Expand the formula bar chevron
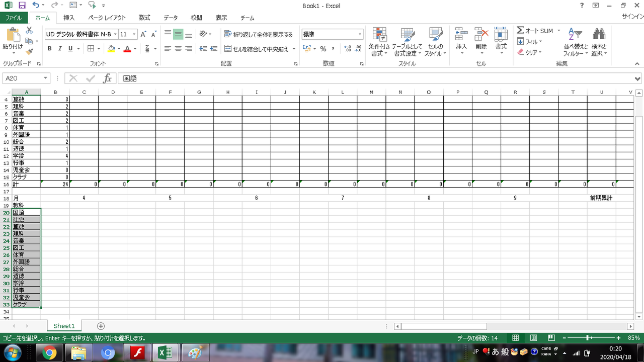 [x=638, y=79]
